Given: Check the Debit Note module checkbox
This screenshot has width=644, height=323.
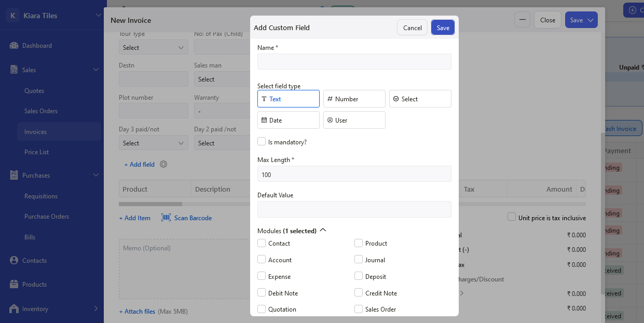Looking at the screenshot, I should pyautogui.click(x=262, y=293).
